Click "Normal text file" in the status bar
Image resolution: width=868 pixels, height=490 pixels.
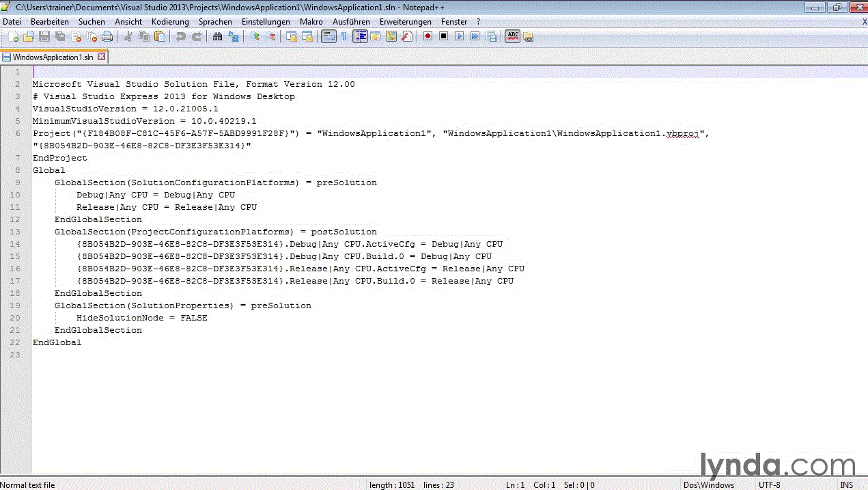tap(28, 485)
